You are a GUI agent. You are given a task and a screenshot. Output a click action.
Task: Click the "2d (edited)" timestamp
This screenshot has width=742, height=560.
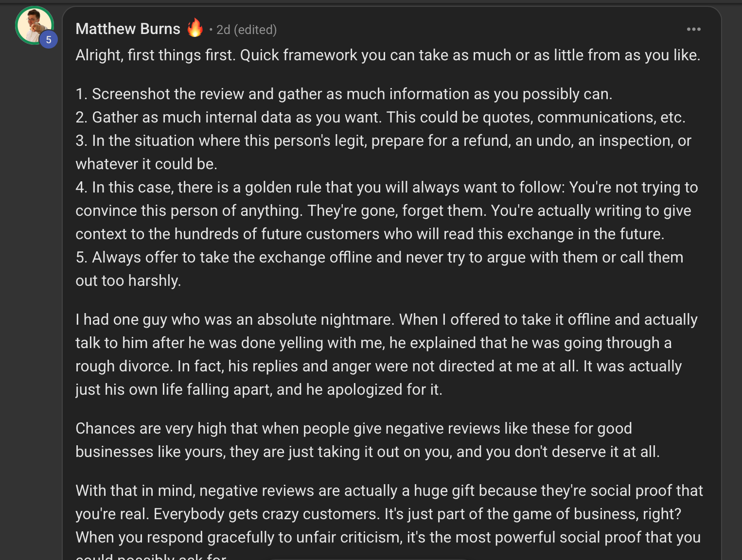pyautogui.click(x=246, y=30)
